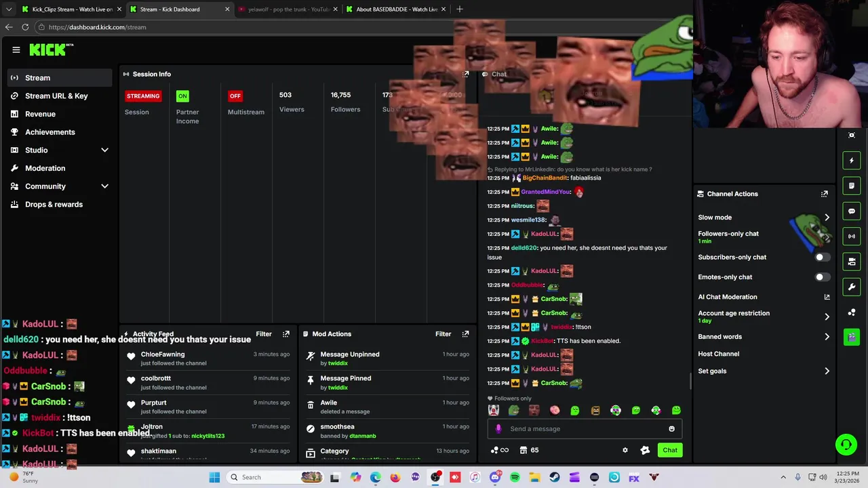
Task: Open Discord from the taskbar
Action: pos(495,477)
